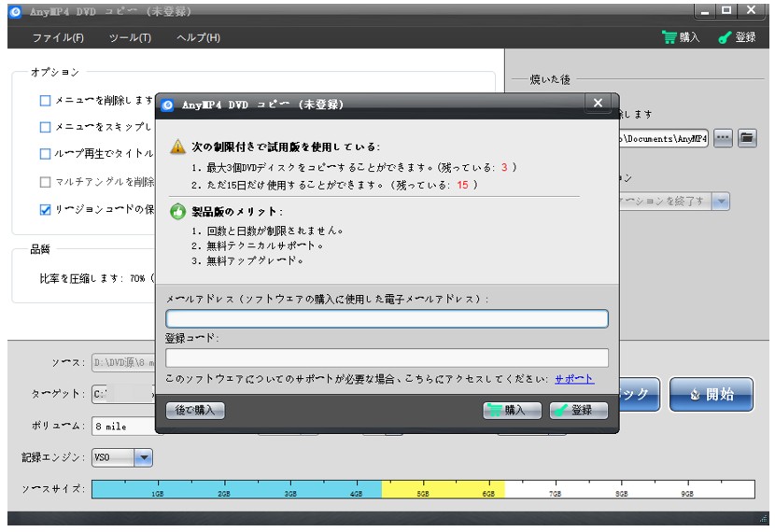Click the cart icon beside 購入 in header
Screen dimensions: 775x532
669,37
